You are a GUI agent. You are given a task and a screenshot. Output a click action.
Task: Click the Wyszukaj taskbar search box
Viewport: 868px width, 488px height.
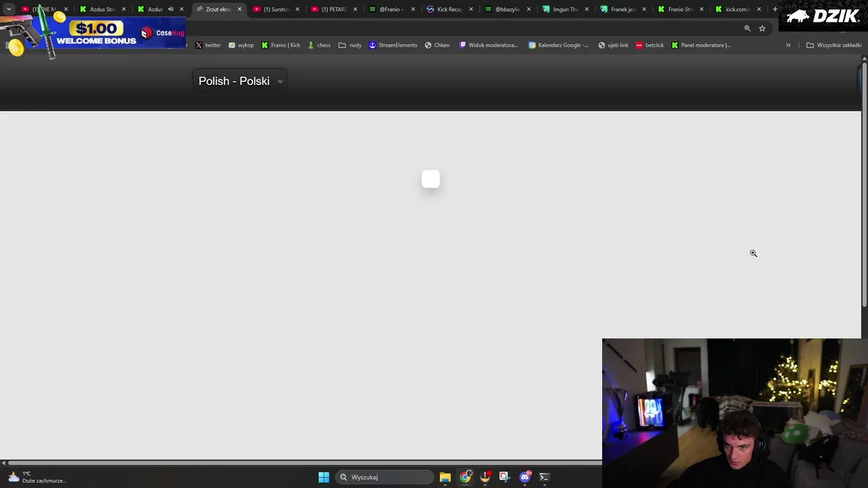[384, 477]
